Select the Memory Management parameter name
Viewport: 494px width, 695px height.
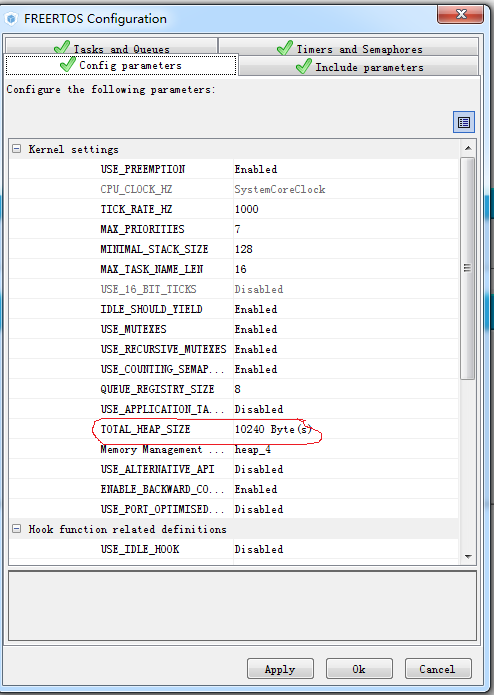coord(162,449)
